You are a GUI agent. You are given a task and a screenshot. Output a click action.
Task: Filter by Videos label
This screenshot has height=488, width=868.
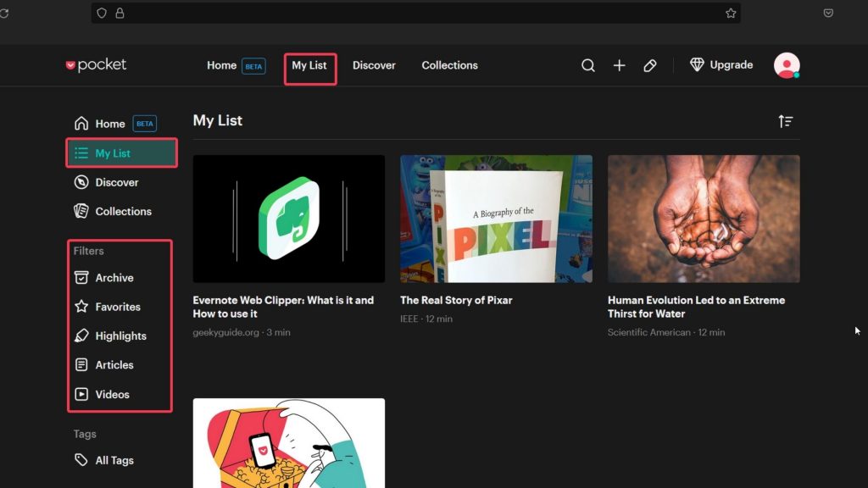point(113,395)
